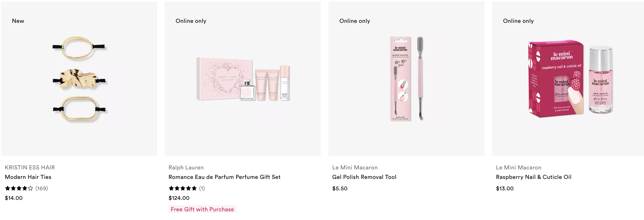This screenshot has height=220, width=644.
Task: Click the Le Mini Macaron brand above Gel Polish tool
Action: 355,167
